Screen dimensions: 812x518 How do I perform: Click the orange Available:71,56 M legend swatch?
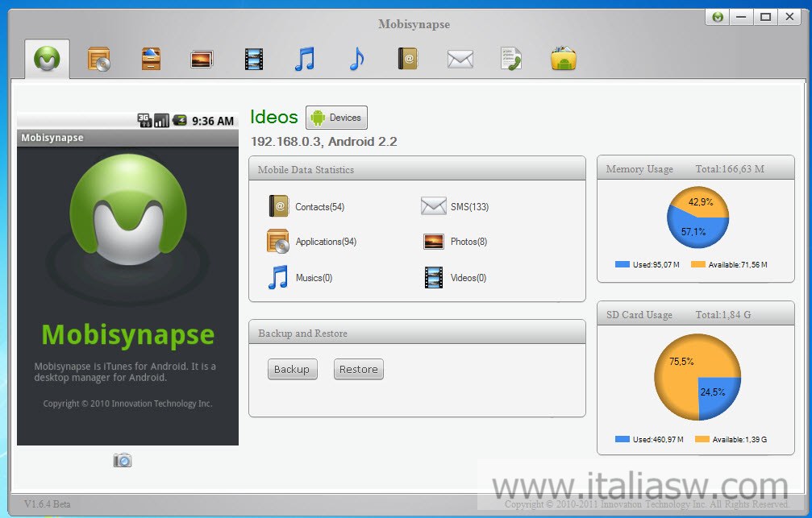[698, 264]
